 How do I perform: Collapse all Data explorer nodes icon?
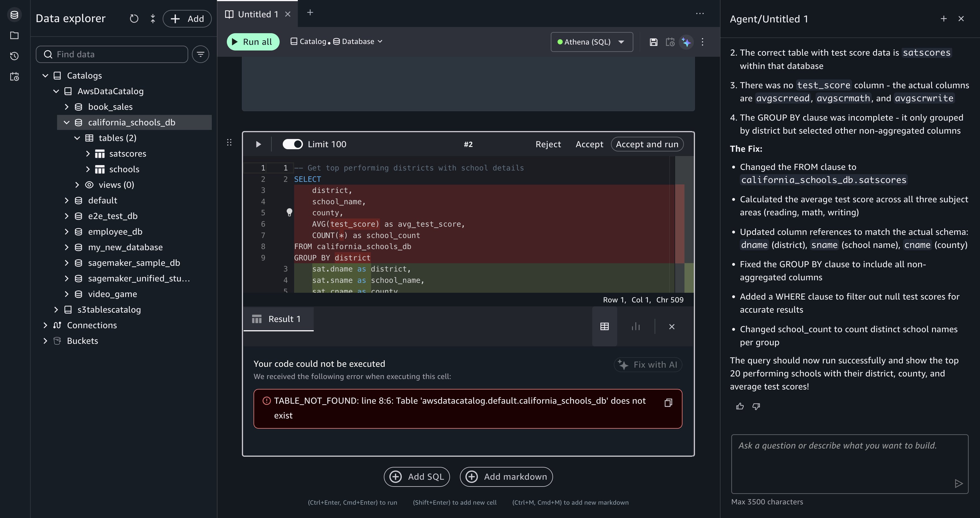pos(153,19)
